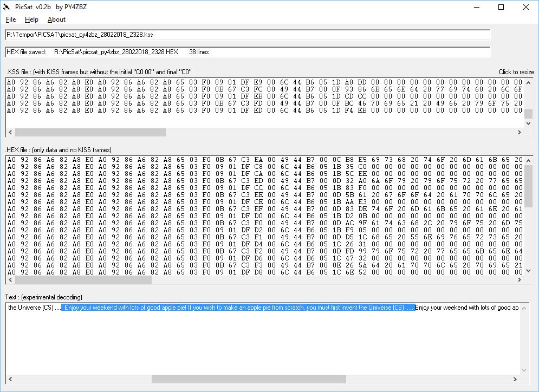Screen dimensions: 539x392
Task: Click HEX row containing 'C3 F3'
Action: pos(265,265)
